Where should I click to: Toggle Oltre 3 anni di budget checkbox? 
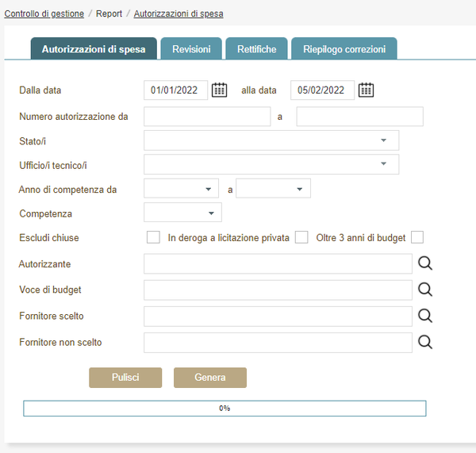click(417, 237)
